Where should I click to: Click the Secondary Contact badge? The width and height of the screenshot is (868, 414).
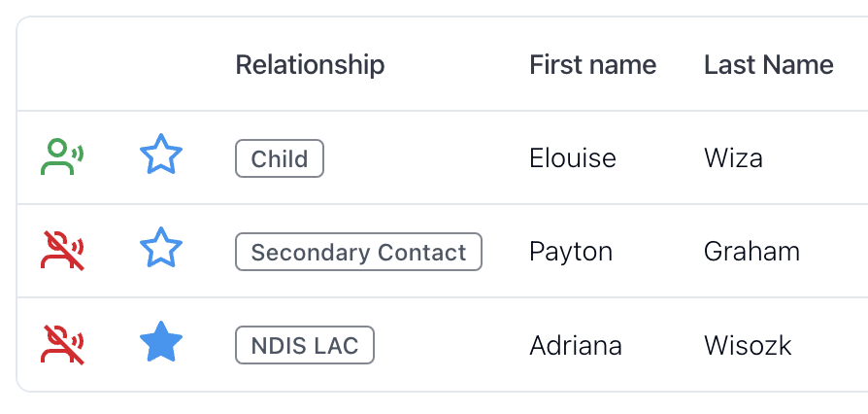[x=358, y=252]
